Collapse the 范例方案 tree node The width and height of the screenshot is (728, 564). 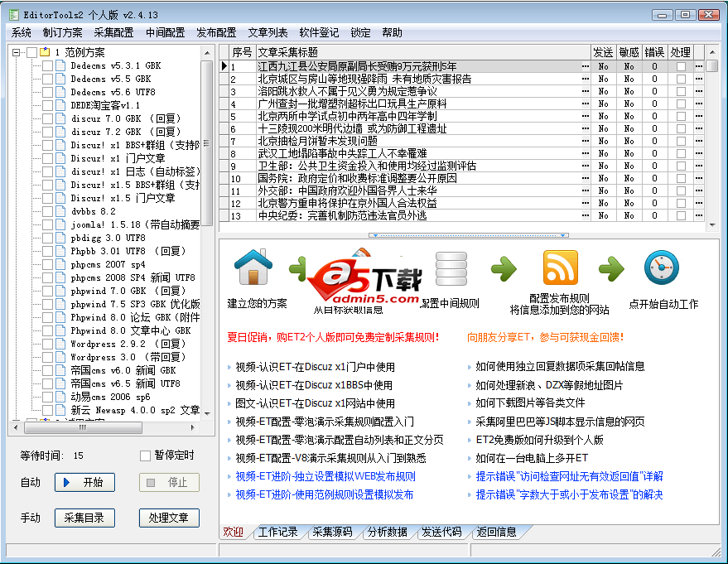17,52
